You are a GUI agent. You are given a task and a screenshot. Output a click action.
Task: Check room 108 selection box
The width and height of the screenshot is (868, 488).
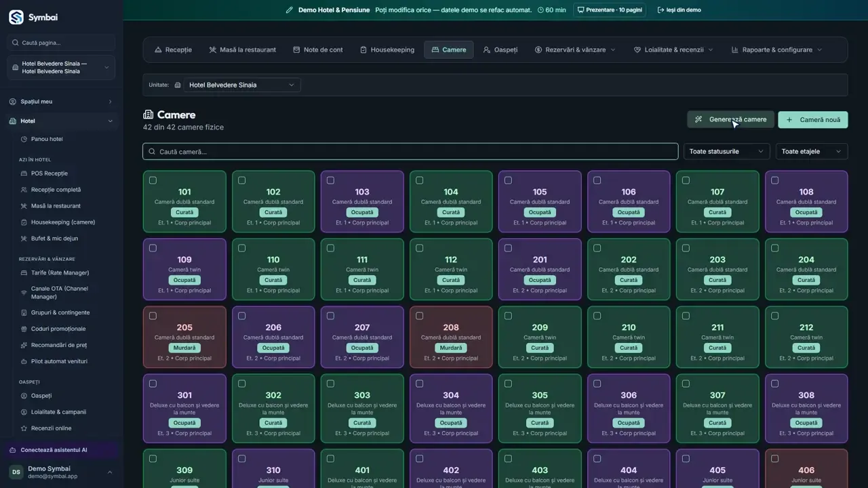(774, 180)
